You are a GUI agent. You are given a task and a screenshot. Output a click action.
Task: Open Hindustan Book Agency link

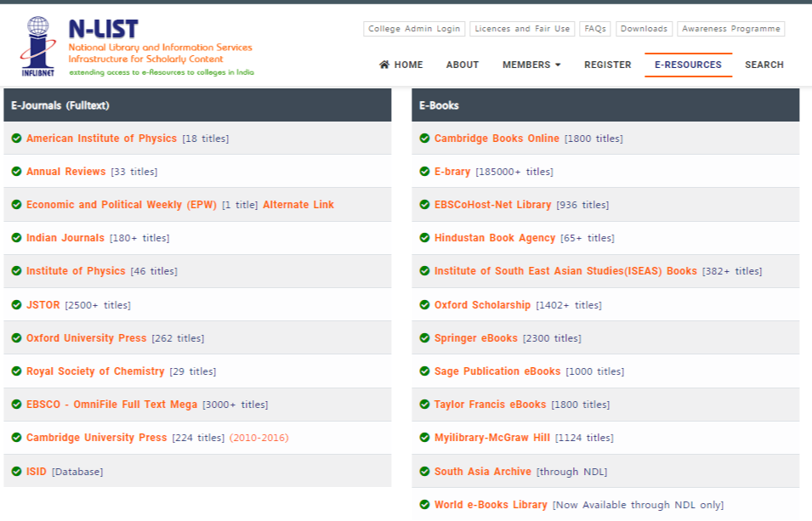[495, 238]
